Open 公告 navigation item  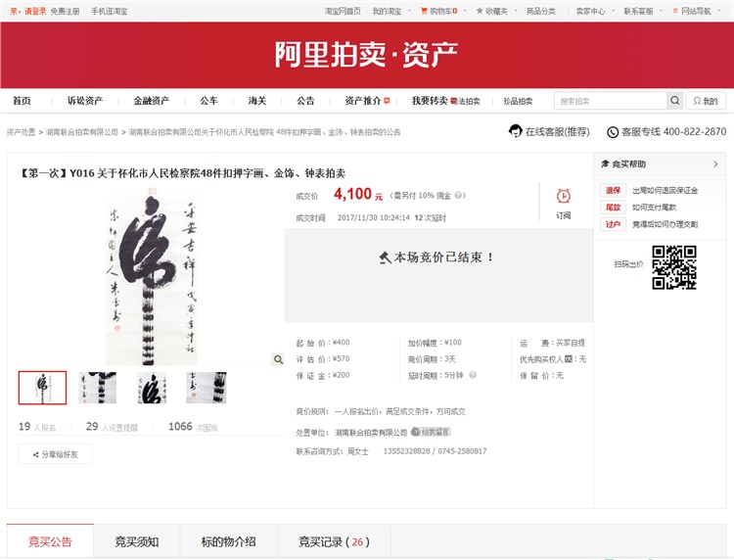coord(305,101)
